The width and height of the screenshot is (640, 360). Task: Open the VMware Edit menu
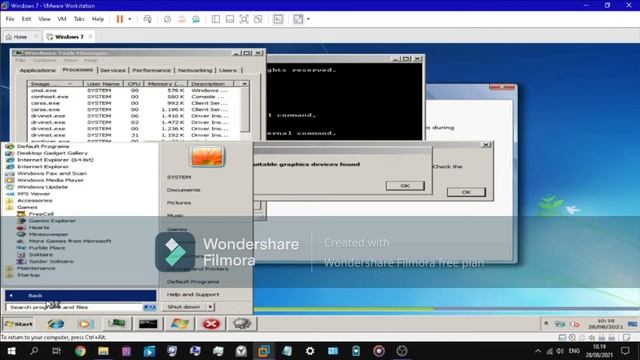point(27,19)
